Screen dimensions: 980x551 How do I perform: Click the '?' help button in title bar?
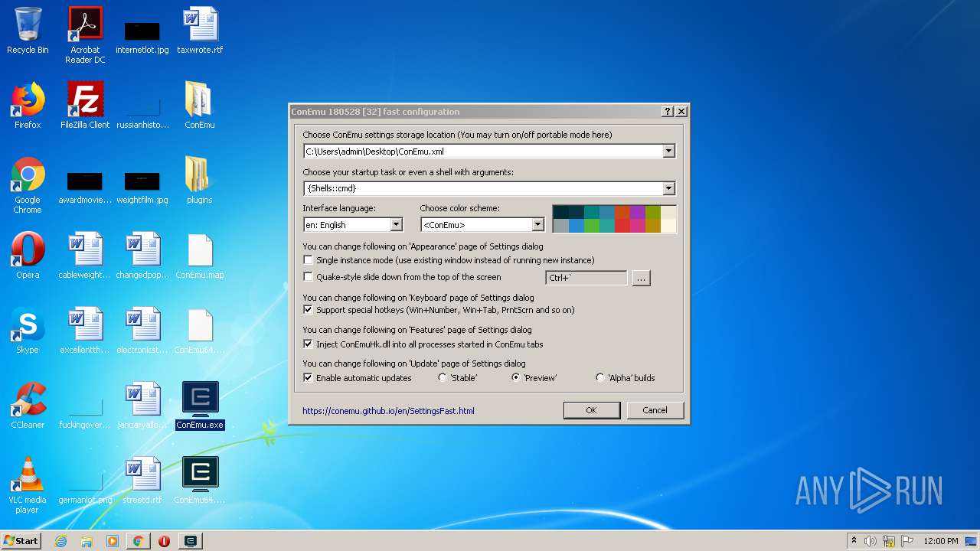point(668,112)
